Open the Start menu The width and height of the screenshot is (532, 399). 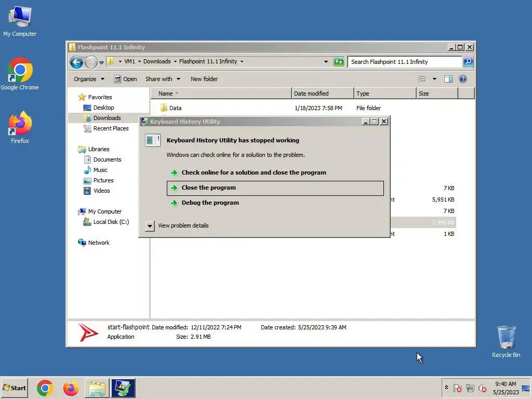(x=14, y=388)
